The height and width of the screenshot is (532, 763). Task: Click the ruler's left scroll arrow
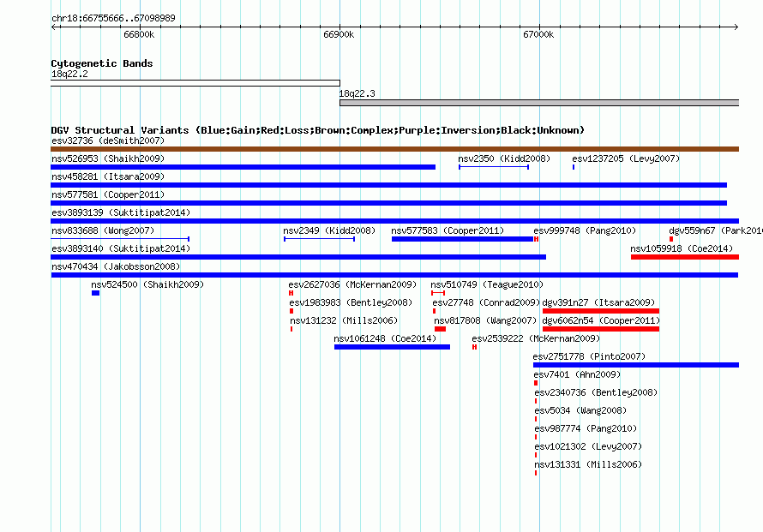point(54,27)
